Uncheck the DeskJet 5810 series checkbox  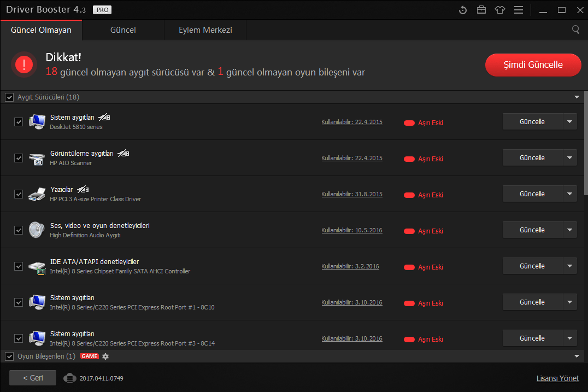tap(19, 122)
